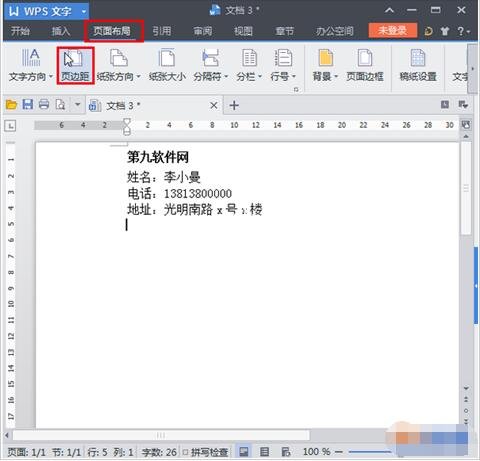The height and width of the screenshot is (461, 480).
Task: Open 稿纸设置 manuscript paper settings
Action: (418, 65)
